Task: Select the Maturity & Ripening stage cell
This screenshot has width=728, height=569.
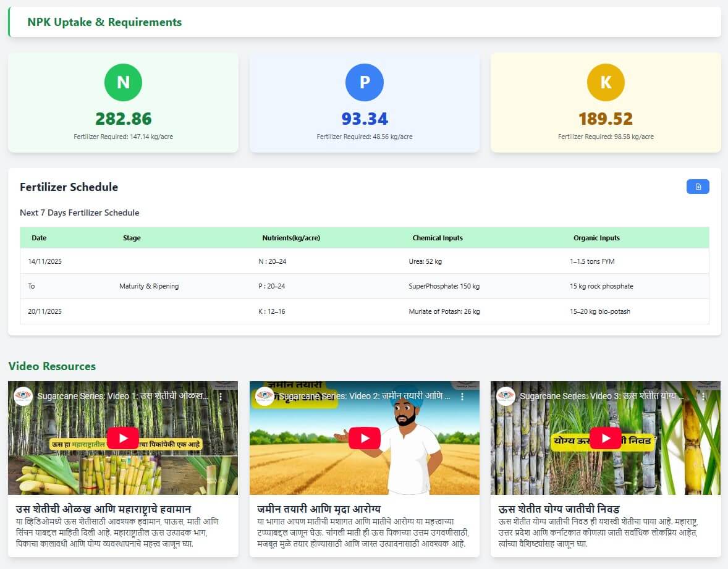Action: coord(149,286)
